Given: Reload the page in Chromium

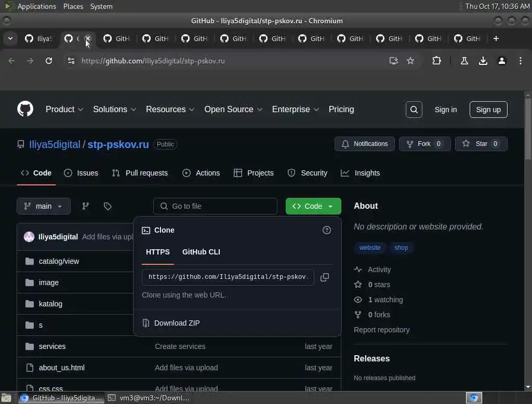Looking at the screenshot, I should tap(49, 61).
